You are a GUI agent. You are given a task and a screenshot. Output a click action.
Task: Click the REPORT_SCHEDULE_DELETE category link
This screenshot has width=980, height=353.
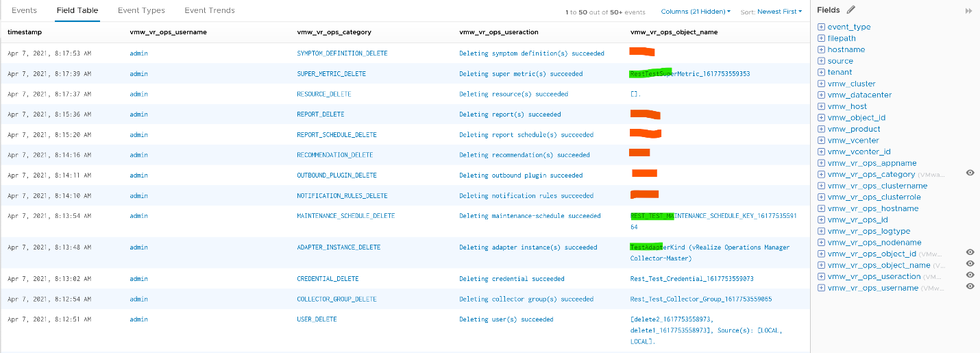[336, 135]
